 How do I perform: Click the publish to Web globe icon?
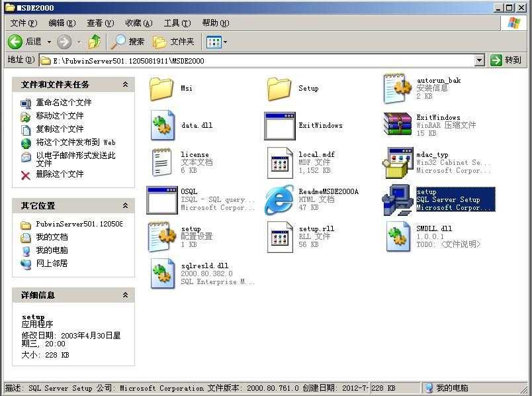click(26, 143)
